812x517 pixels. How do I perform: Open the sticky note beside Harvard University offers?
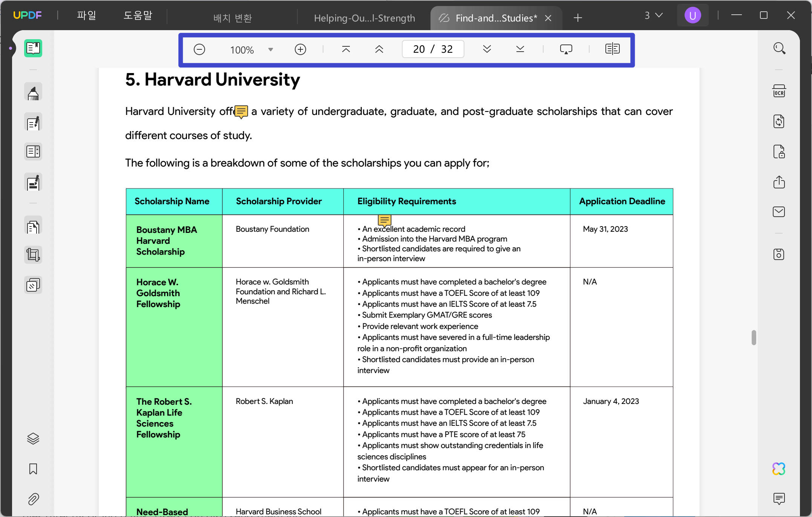click(x=241, y=112)
